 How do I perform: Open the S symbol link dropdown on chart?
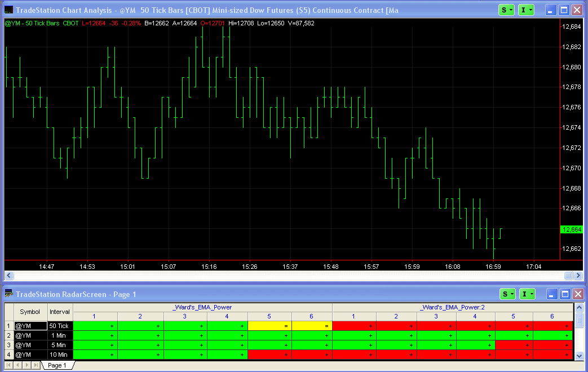(x=506, y=10)
